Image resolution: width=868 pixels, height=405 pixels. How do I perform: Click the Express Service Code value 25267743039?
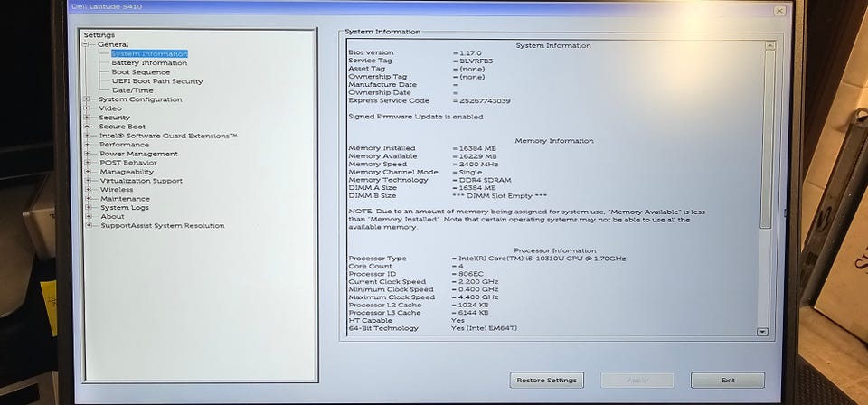pyautogui.click(x=485, y=101)
